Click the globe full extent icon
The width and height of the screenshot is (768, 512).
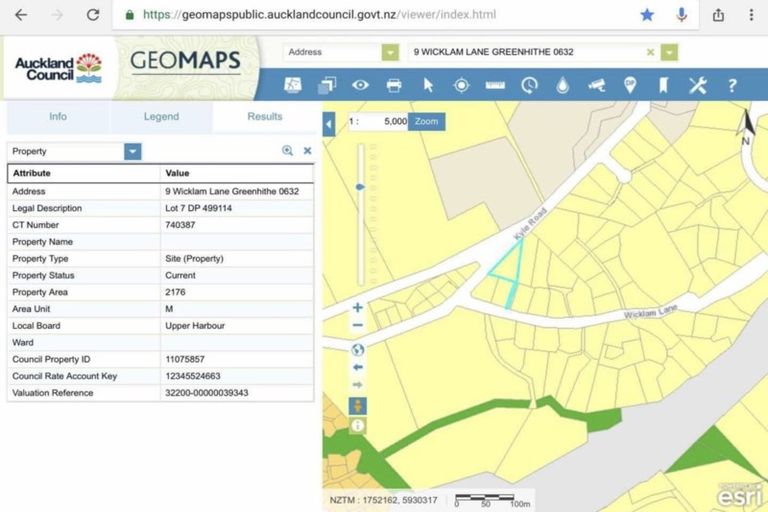coord(358,349)
